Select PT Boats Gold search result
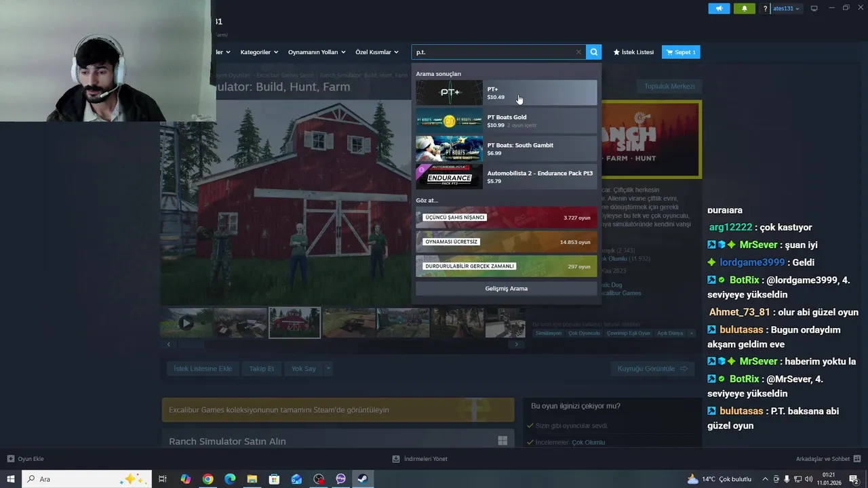Viewport: 868px width, 488px height. [x=506, y=121]
